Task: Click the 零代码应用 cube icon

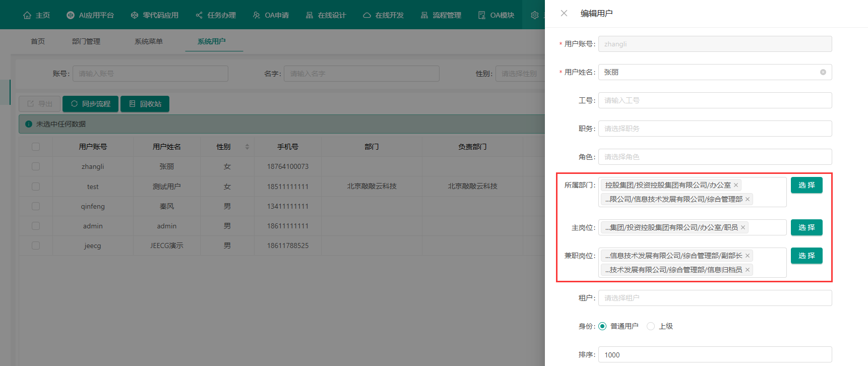Action: click(135, 15)
